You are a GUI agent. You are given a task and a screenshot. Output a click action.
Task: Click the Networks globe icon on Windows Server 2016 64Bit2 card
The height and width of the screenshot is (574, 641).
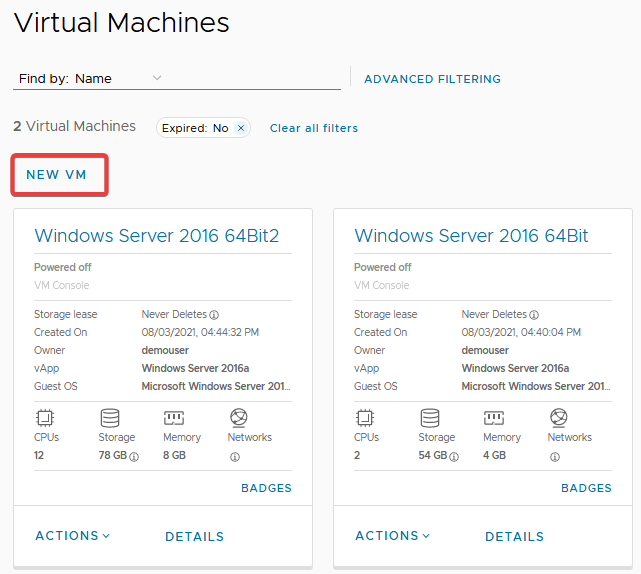(x=238, y=418)
